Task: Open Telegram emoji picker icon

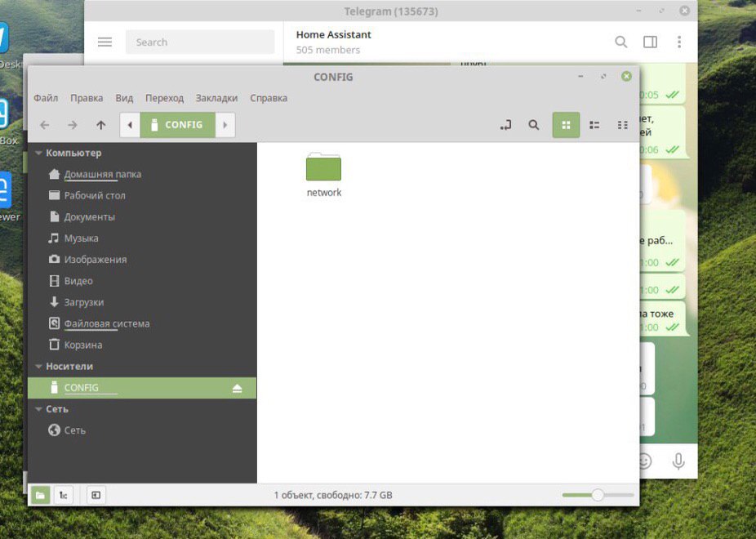Action: click(645, 461)
